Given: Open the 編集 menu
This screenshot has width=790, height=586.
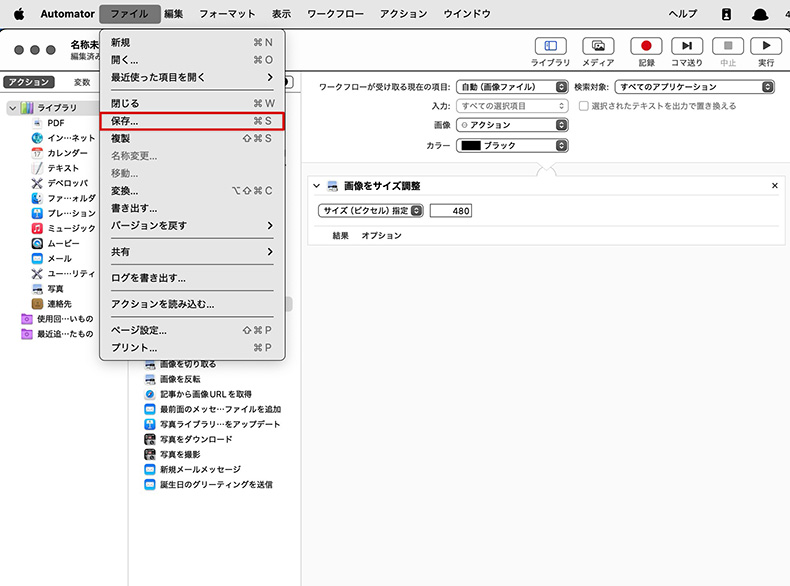Looking at the screenshot, I should coord(173,14).
